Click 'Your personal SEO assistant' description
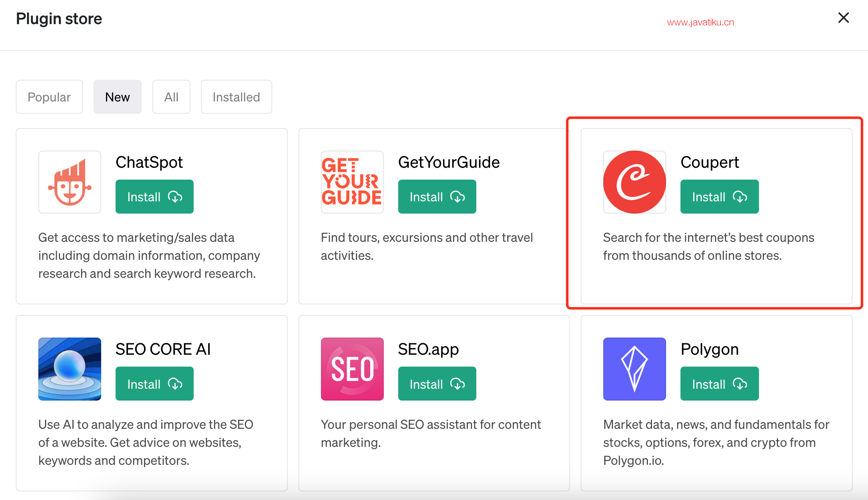The image size is (868, 500). coord(431,433)
